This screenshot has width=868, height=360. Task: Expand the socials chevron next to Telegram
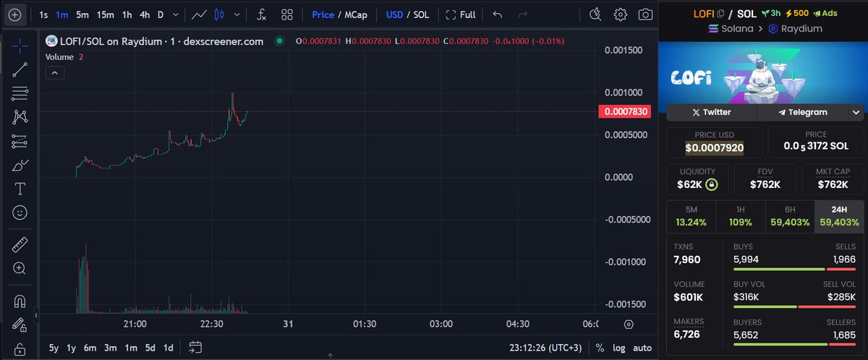pyautogui.click(x=856, y=112)
